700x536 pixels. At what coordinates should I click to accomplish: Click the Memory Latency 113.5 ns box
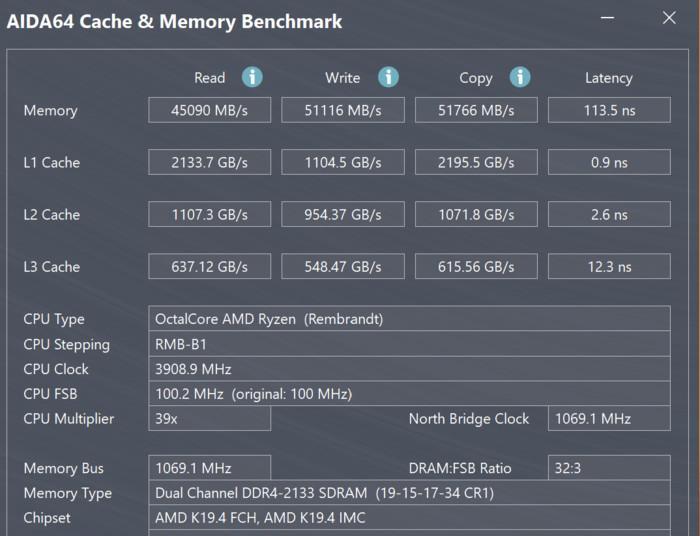[609, 110]
